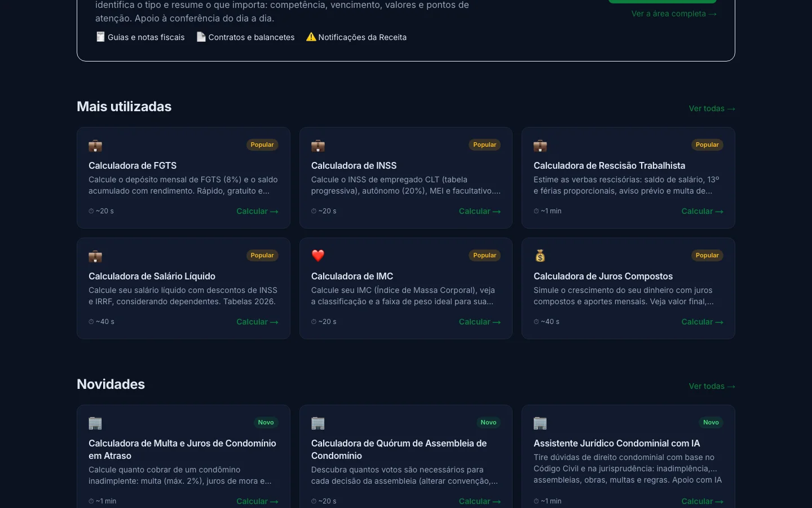Open Assistente Jurídico Condominial com IA title
This screenshot has width=812, height=508.
point(616,443)
